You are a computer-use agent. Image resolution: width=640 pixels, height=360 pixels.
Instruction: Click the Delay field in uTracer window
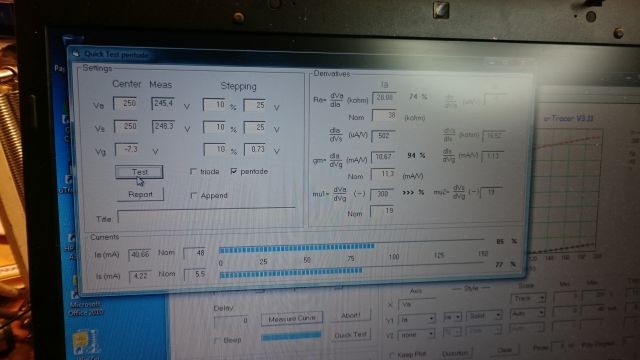pos(231,321)
